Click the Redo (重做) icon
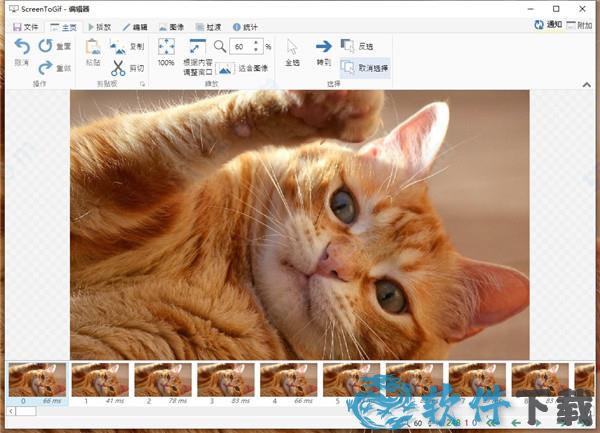Image resolution: width=600 pixels, height=433 pixels. [x=46, y=68]
